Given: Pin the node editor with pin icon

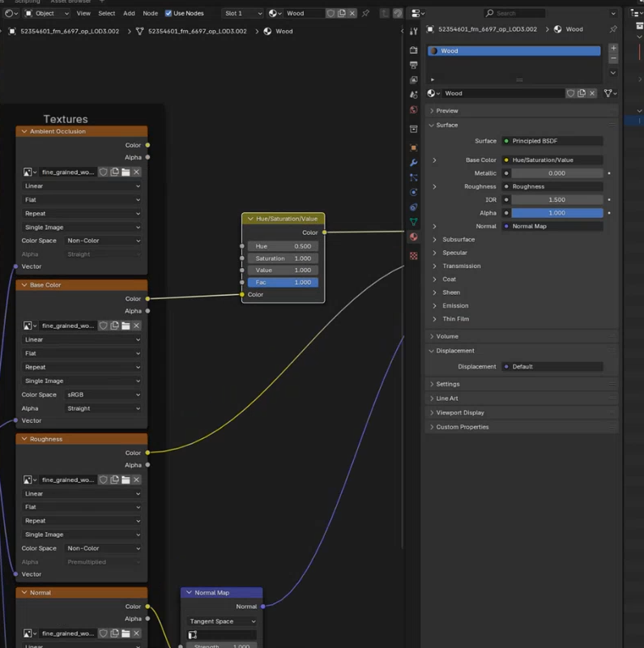Looking at the screenshot, I should tap(365, 14).
